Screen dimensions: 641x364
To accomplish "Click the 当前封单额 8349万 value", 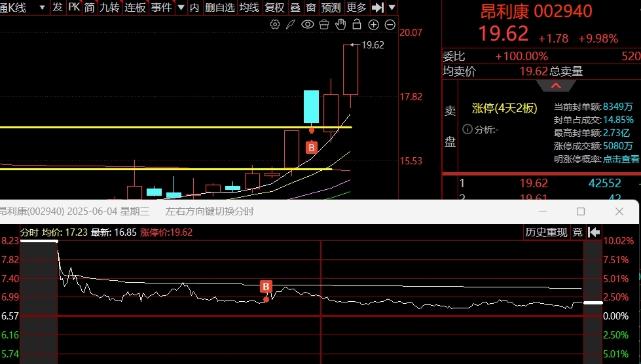I will pyautogui.click(x=617, y=107).
